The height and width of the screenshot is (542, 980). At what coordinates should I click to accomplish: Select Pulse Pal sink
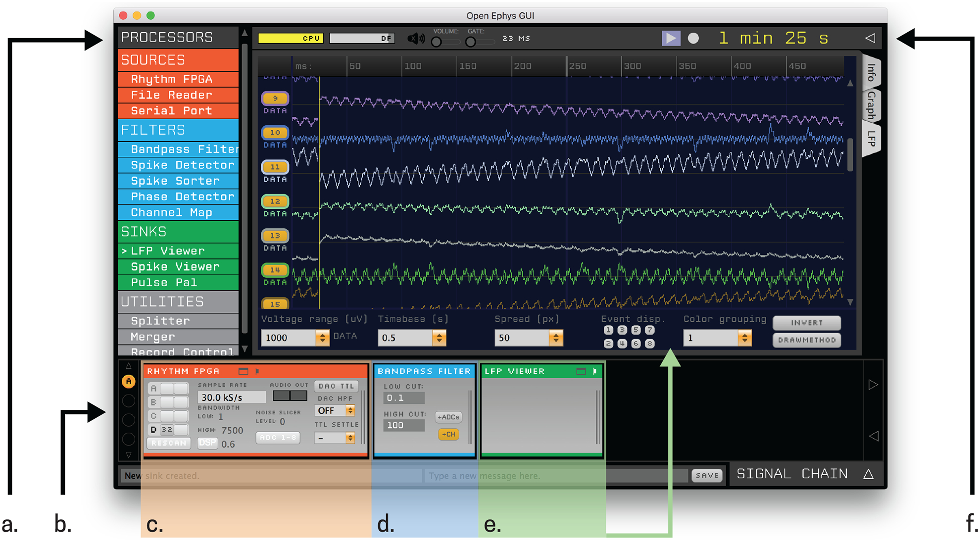coord(178,283)
